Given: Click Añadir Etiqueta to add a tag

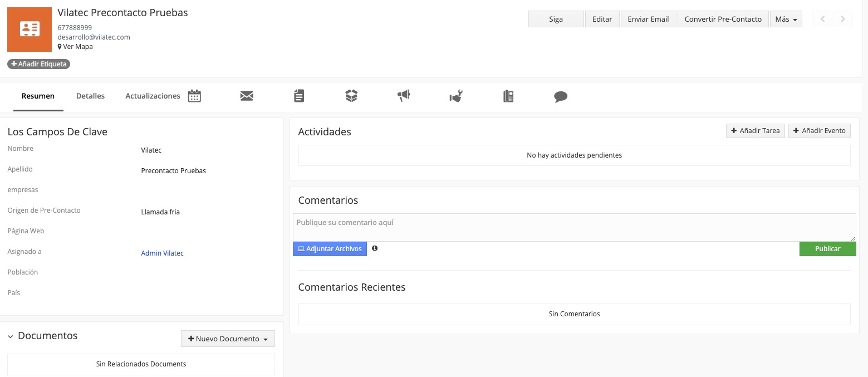Looking at the screenshot, I should [39, 64].
